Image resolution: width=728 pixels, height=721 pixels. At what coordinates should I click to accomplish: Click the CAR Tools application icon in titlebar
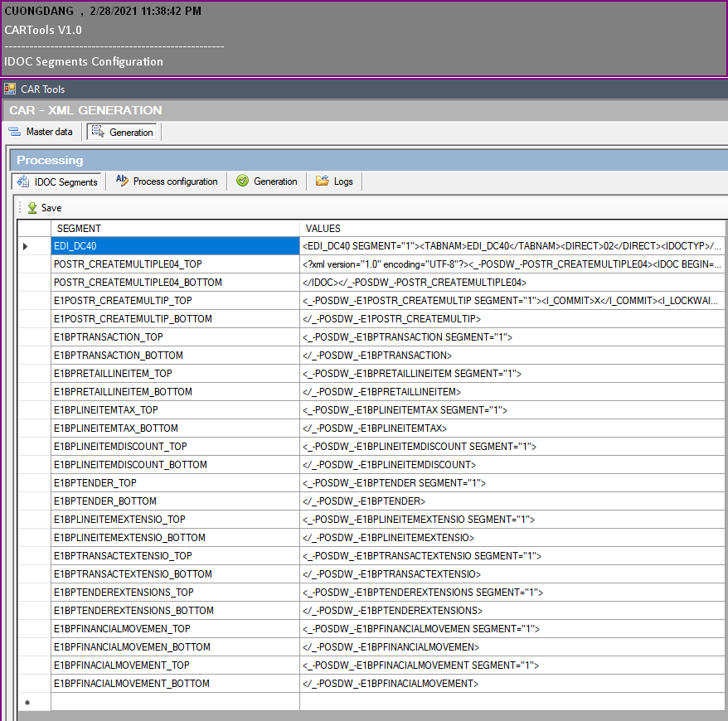coord(9,89)
